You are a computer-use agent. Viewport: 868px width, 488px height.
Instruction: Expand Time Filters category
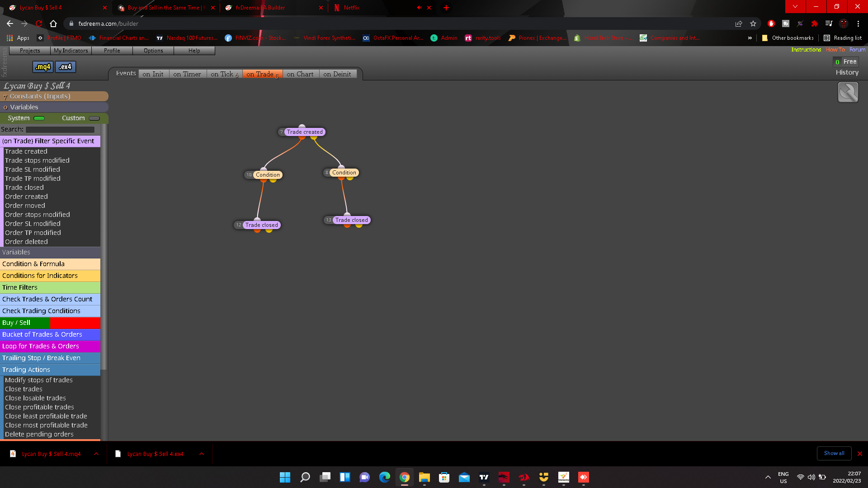click(50, 287)
